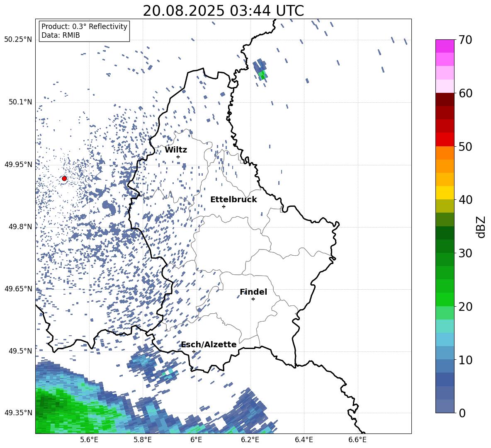Pick the turquoise swatch below 20

(445, 326)
